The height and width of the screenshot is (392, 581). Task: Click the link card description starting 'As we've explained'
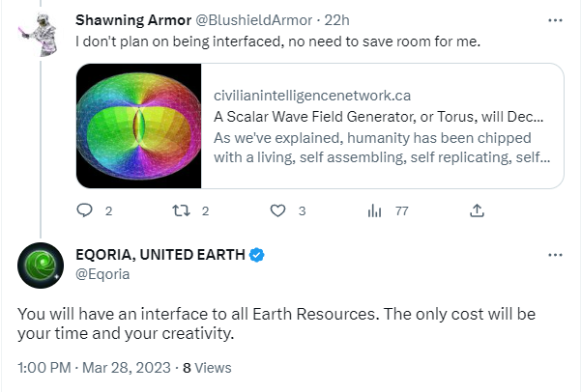click(x=382, y=148)
